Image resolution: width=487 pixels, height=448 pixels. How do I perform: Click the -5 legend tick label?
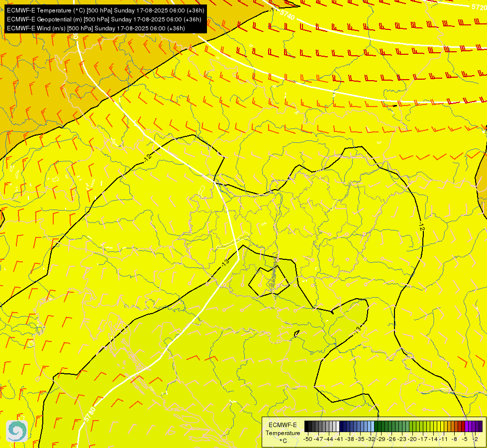tap(465, 439)
